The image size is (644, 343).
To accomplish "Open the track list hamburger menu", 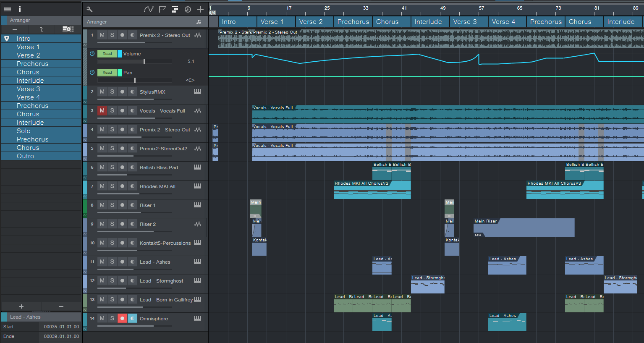I will 8,9.
